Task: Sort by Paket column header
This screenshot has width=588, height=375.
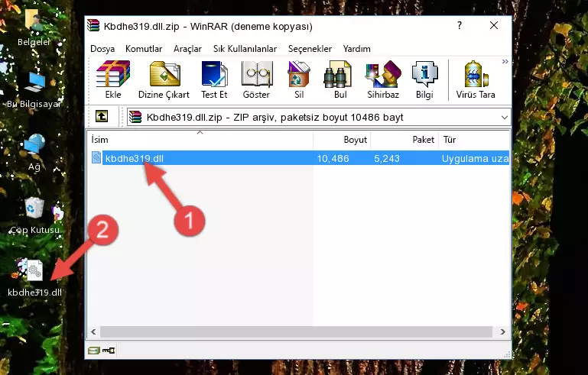Action: (x=404, y=140)
